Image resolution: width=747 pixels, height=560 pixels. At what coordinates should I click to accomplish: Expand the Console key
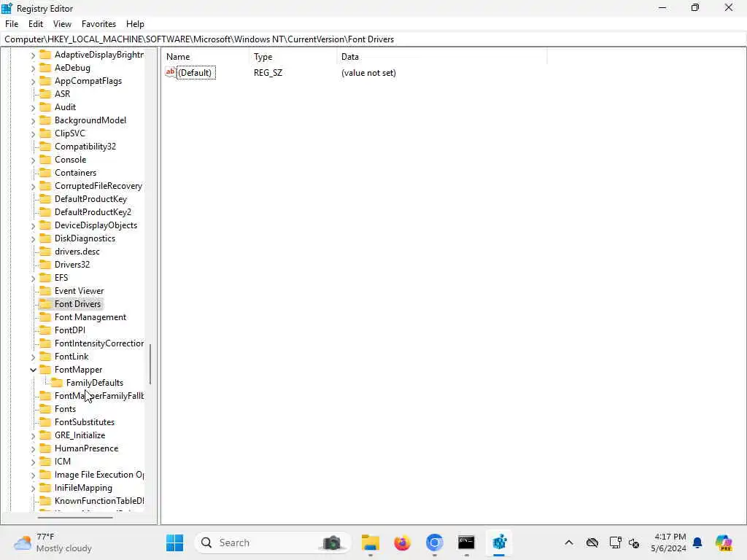(33, 160)
